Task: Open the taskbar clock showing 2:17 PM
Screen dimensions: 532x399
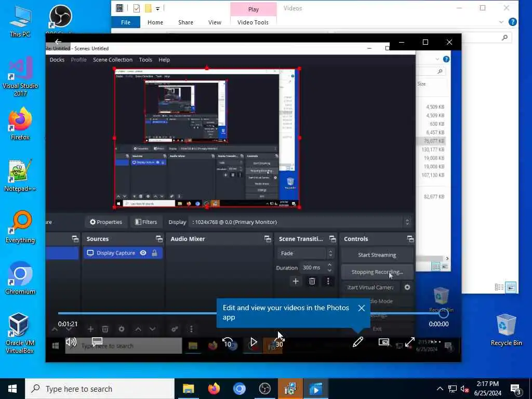Action: pyautogui.click(x=487, y=389)
